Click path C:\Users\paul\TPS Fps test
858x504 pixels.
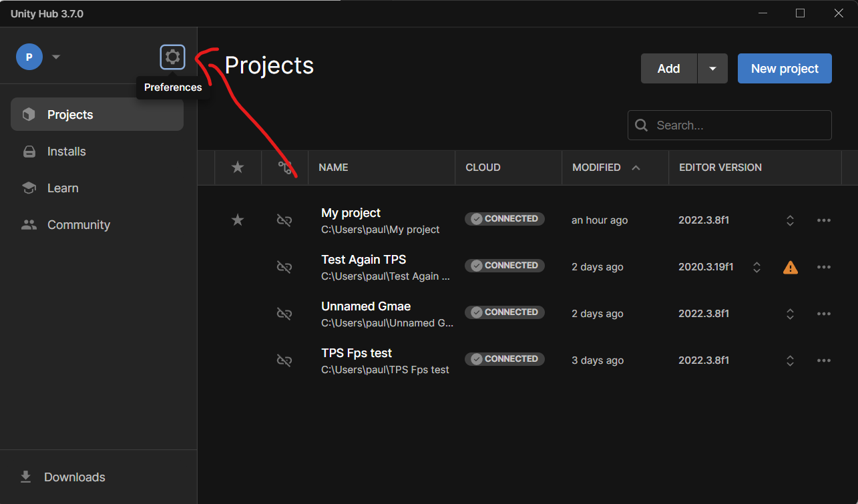[x=385, y=370]
